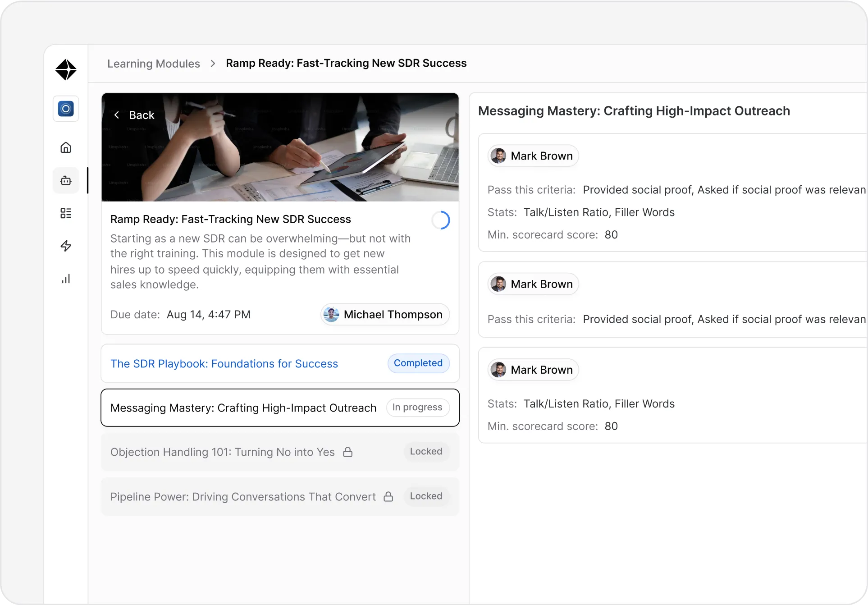Click the Michael Thompson assignee chip

(384, 315)
